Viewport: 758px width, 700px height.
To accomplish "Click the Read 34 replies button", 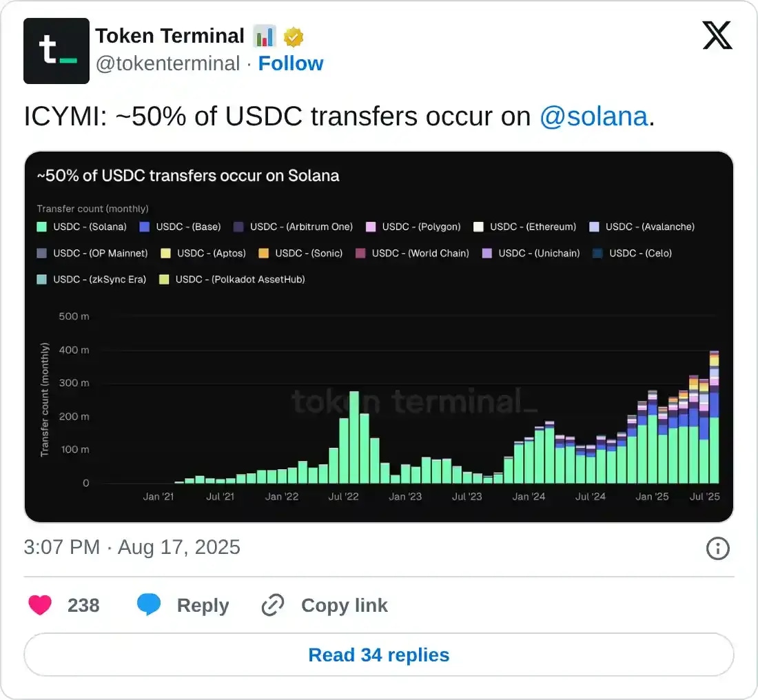I will [378, 655].
